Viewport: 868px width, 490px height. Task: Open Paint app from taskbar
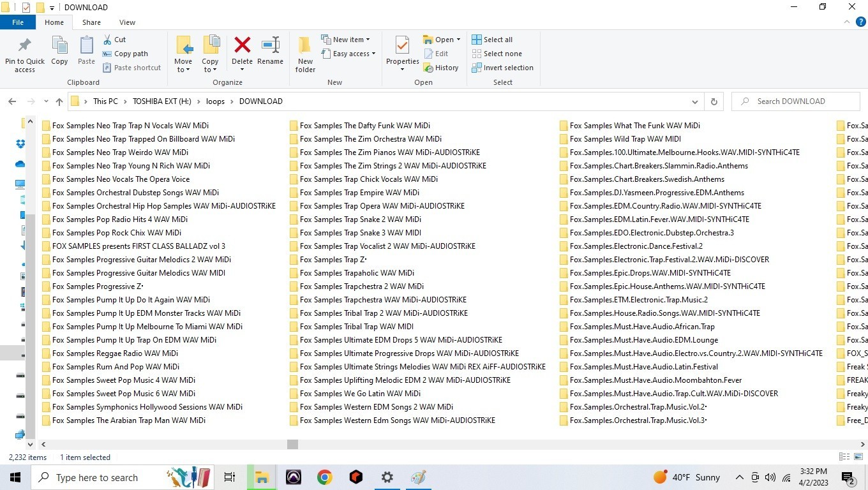(418, 477)
